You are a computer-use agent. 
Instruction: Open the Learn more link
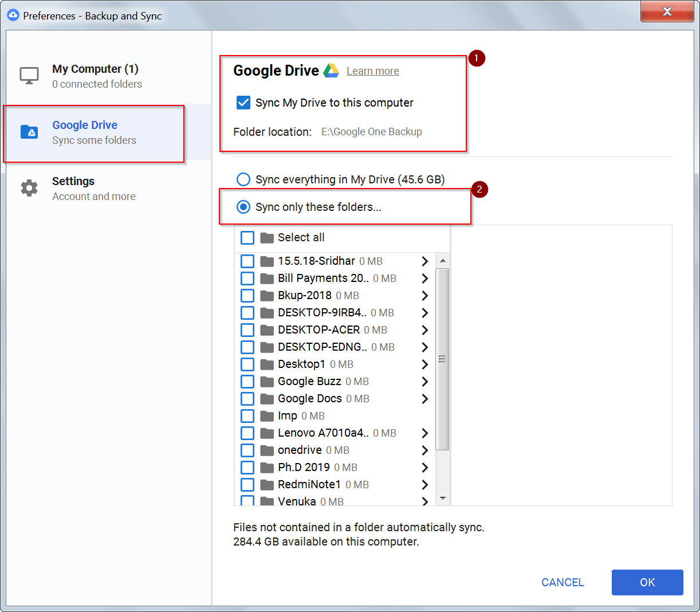click(x=372, y=70)
